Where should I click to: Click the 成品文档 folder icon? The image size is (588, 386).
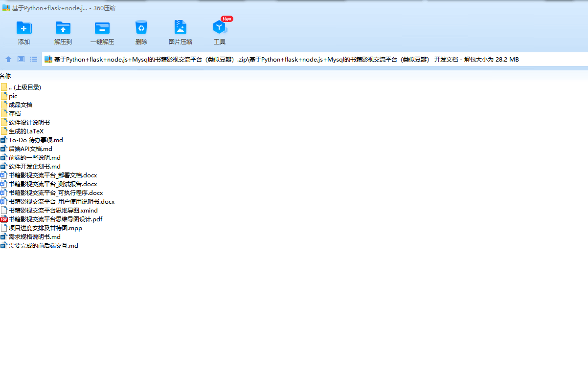pos(4,105)
